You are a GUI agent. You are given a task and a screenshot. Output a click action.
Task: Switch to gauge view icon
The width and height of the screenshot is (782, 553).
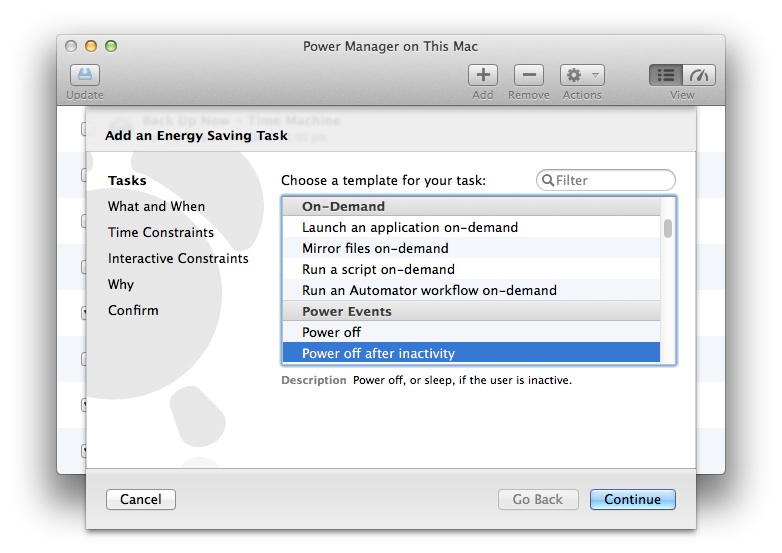point(699,75)
